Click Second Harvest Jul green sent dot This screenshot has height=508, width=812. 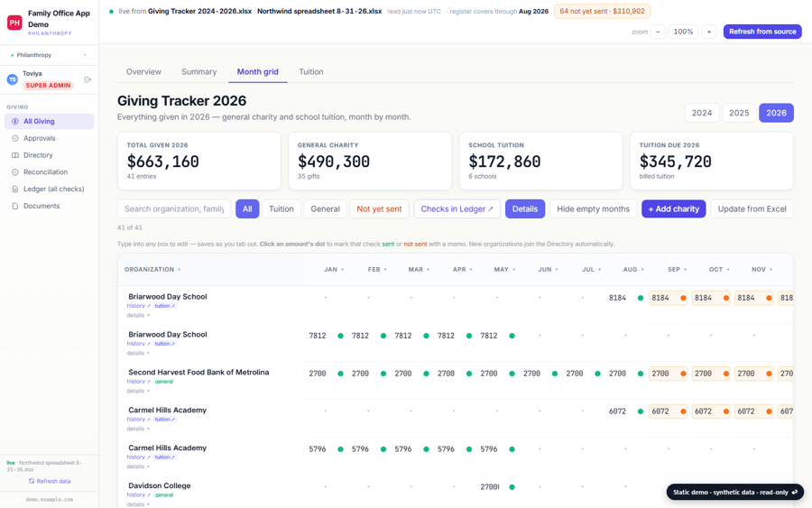pos(597,374)
